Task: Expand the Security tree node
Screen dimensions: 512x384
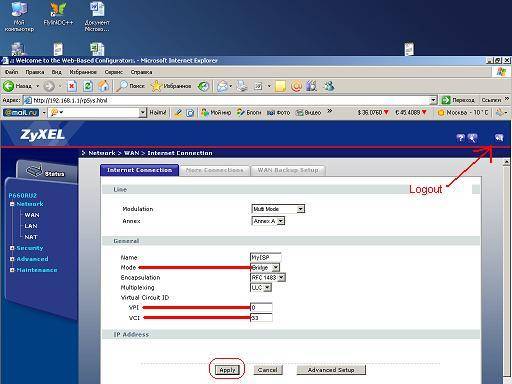Action: point(12,248)
